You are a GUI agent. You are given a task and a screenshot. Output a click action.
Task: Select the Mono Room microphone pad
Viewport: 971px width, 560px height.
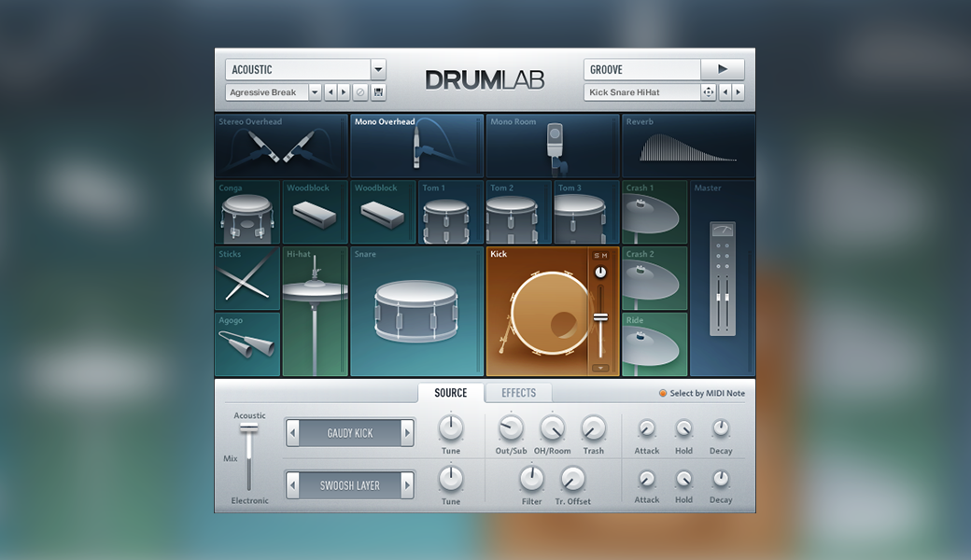coord(553,146)
